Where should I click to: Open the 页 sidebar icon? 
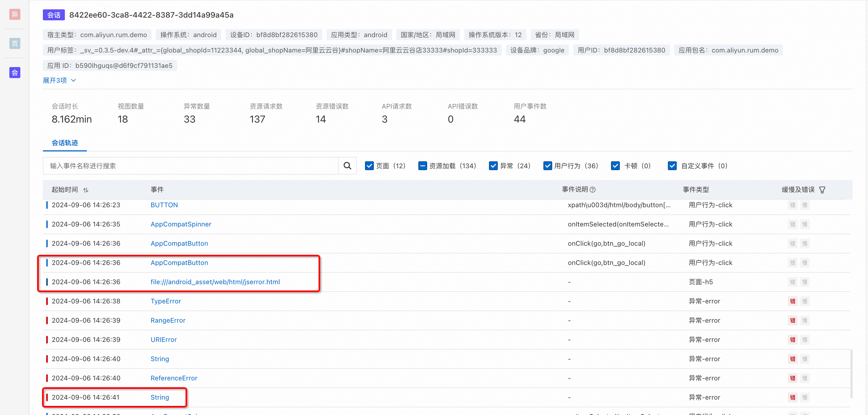(15, 43)
